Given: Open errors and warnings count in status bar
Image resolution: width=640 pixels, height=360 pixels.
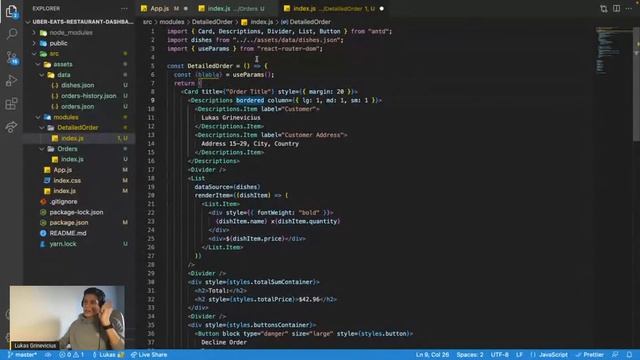Looking at the screenshot, I should click(x=71, y=355).
